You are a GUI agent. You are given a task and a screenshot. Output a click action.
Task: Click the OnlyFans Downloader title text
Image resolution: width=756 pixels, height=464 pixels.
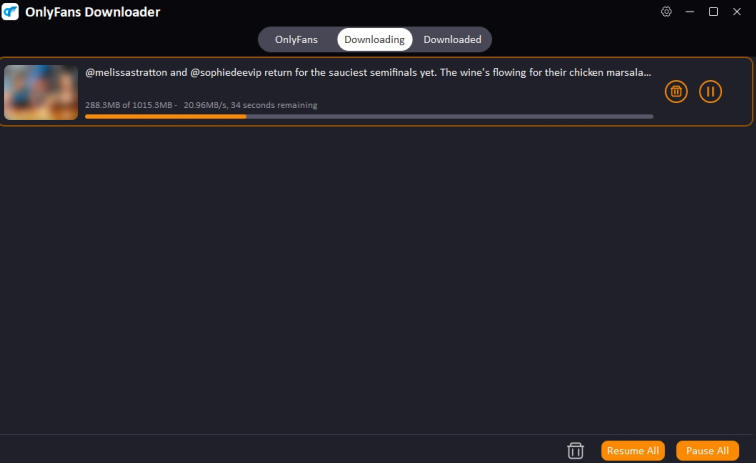93,12
